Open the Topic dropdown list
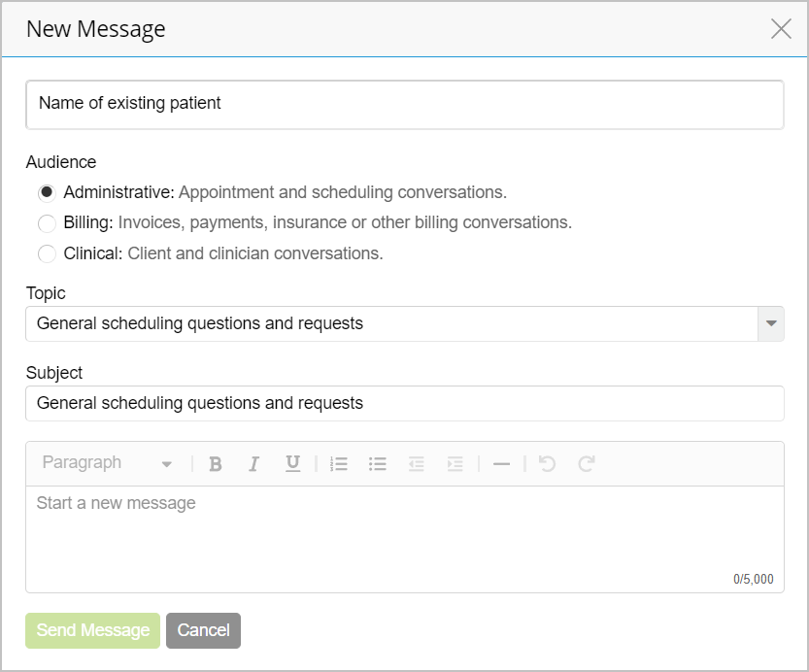Screen dimensions: 809x672 [x=770, y=323]
